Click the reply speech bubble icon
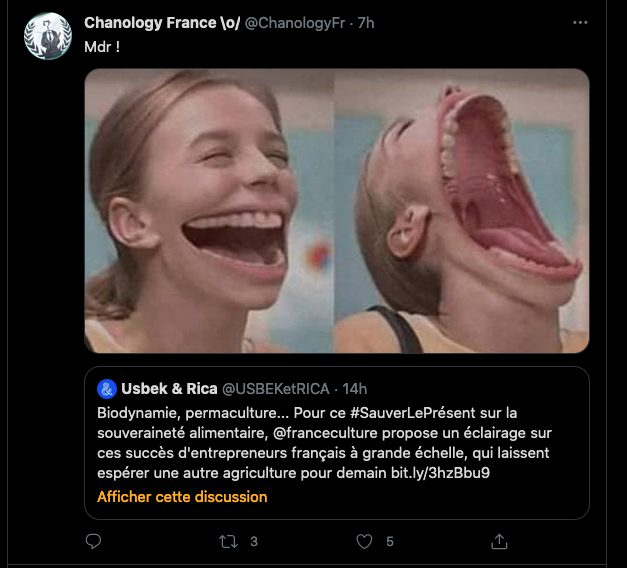Image resolution: width=627 pixels, height=568 pixels. [94, 541]
